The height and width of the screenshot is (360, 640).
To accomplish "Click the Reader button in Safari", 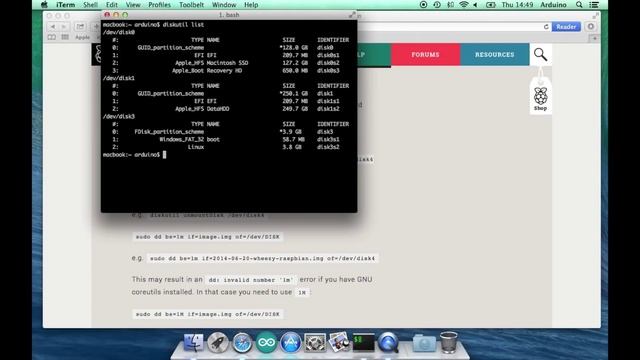I will (x=566, y=27).
